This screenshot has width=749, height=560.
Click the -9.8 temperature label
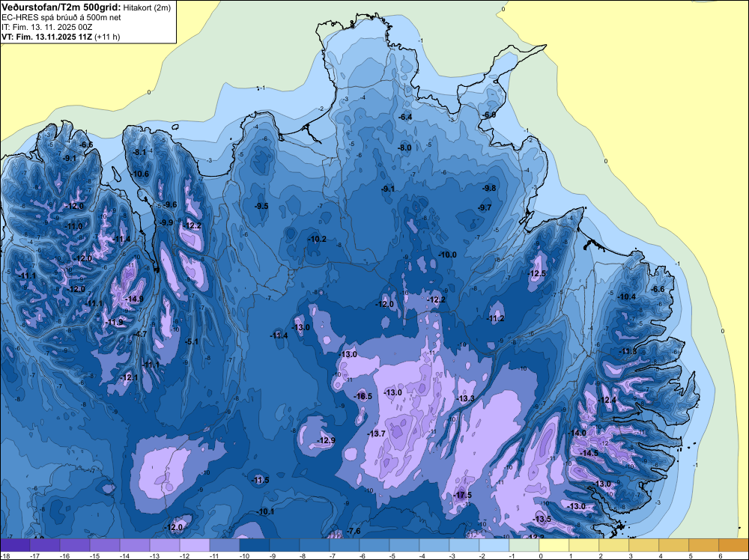click(x=490, y=188)
